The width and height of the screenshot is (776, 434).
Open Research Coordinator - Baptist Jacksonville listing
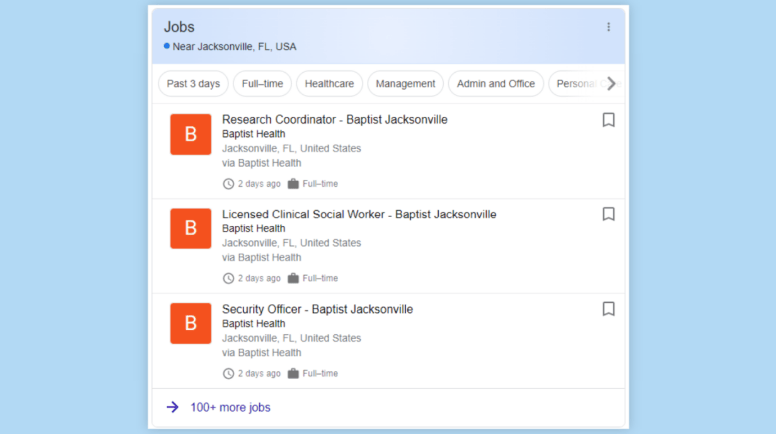point(335,120)
